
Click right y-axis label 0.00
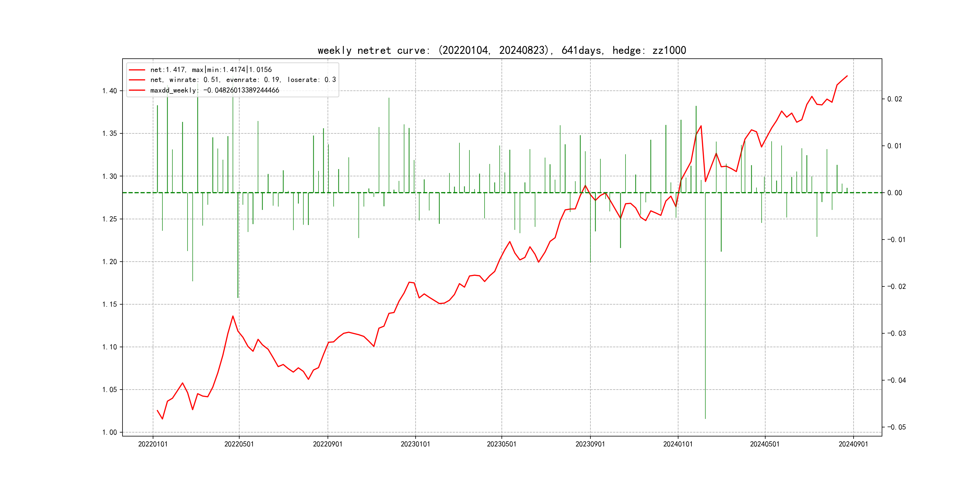894,193
